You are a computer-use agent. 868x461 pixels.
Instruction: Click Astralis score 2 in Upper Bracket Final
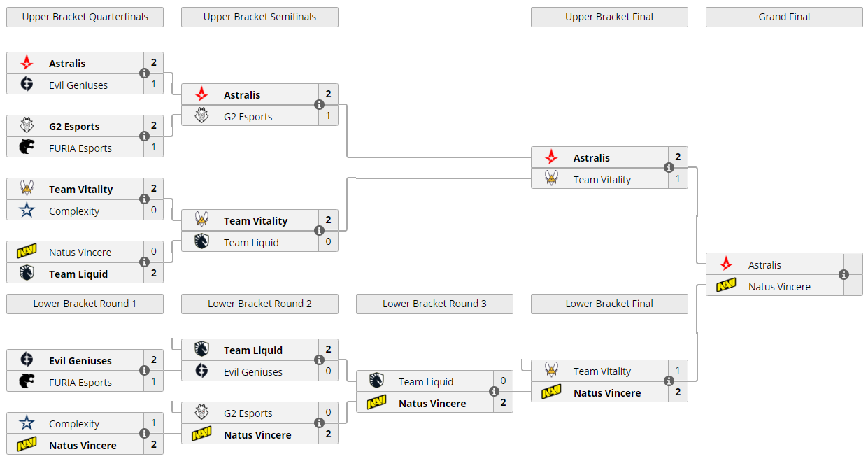pyautogui.click(x=678, y=157)
